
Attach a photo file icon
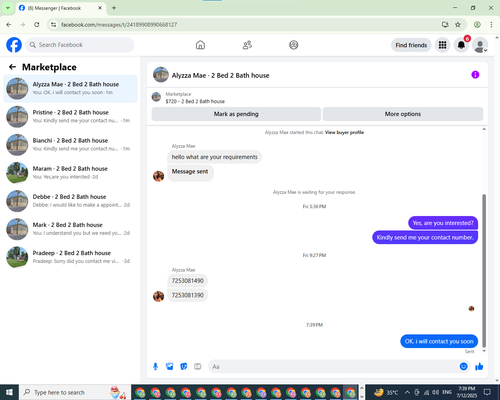[170, 367]
